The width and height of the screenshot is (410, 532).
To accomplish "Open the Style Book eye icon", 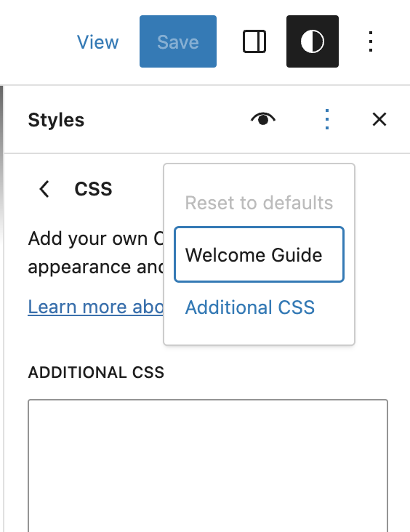I will coord(263,119).
